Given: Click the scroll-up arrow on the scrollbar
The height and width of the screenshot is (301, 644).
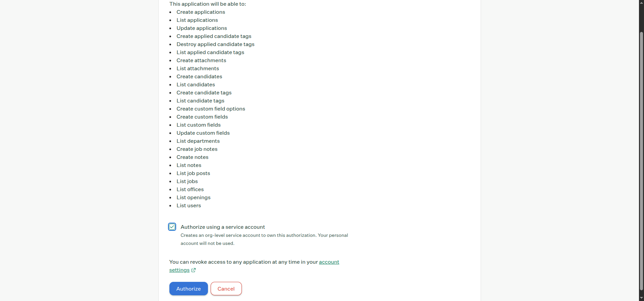Looking at the screenshot, I should pyautogui.click(x=641, y=3).
